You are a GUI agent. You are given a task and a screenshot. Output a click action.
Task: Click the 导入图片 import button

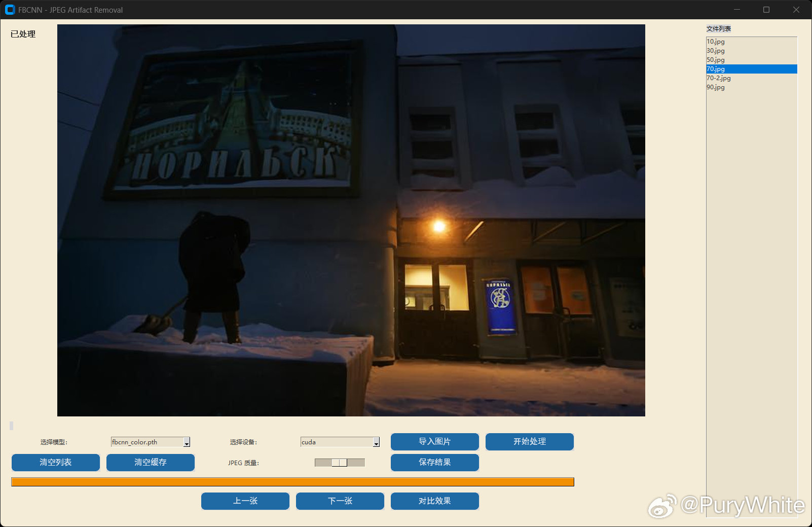click(x=435, y=442)
